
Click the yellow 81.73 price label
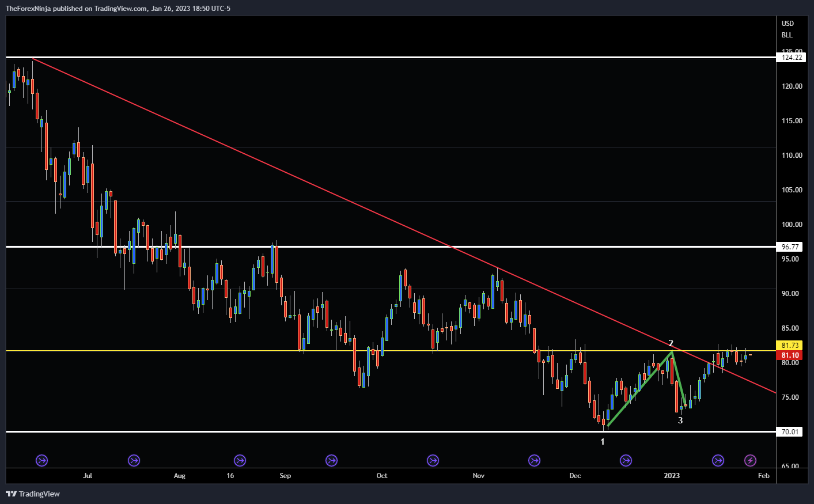790,346
